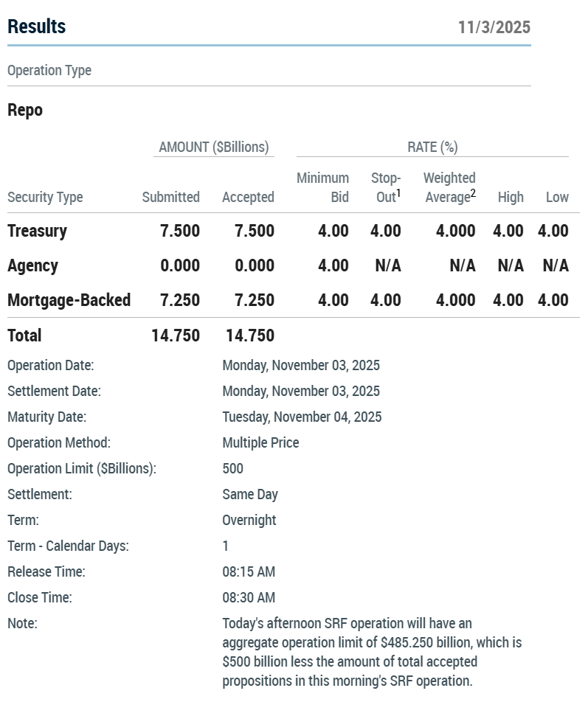This screenshot has width=588, height=716.
Task: Click the 11/3/2025 date in header
Action: tap(494, 27)
